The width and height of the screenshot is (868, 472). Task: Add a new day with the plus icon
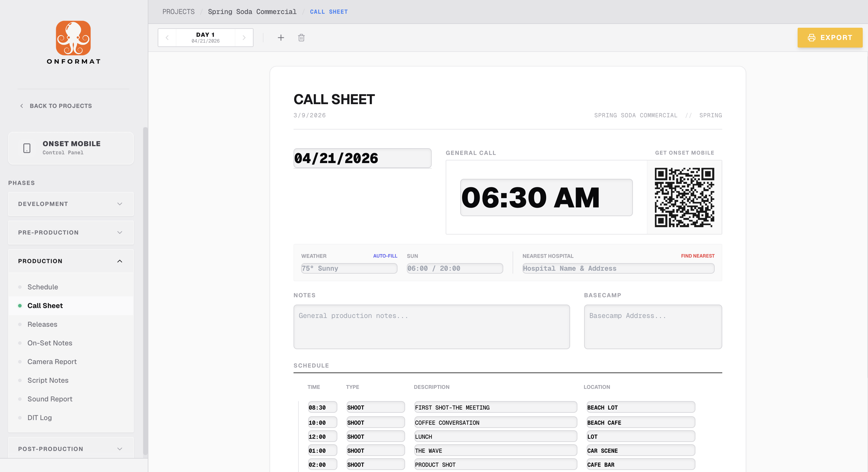[281, 37]
